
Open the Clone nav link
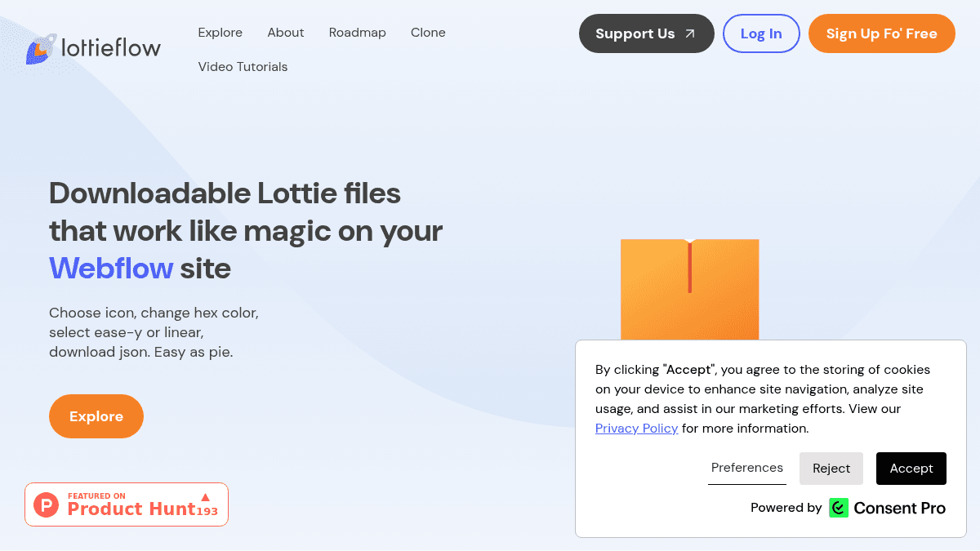pos(428,33)
